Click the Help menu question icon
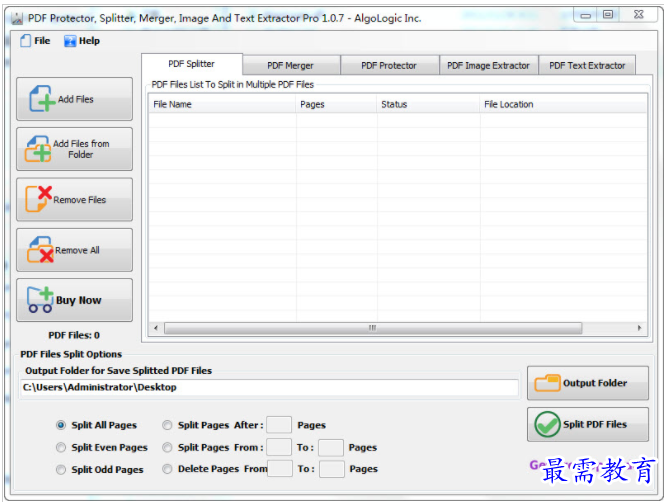664x502 pixels. click(70, 41)
